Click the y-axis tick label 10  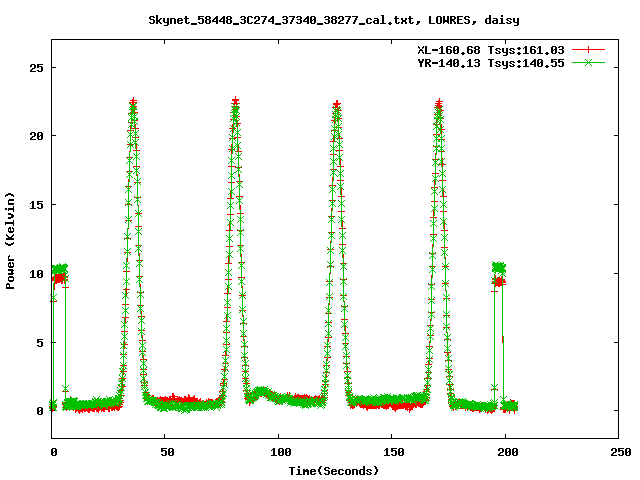click(36, 274)
